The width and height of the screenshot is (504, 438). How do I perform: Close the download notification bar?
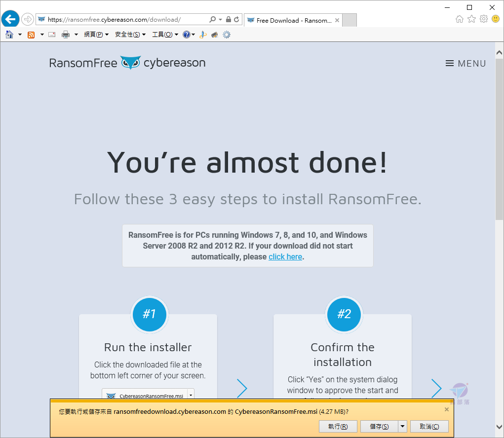(446, 409)
